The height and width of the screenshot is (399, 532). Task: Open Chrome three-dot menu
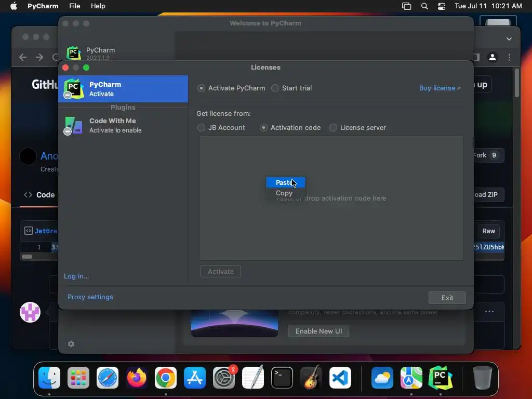click(509, 57)
